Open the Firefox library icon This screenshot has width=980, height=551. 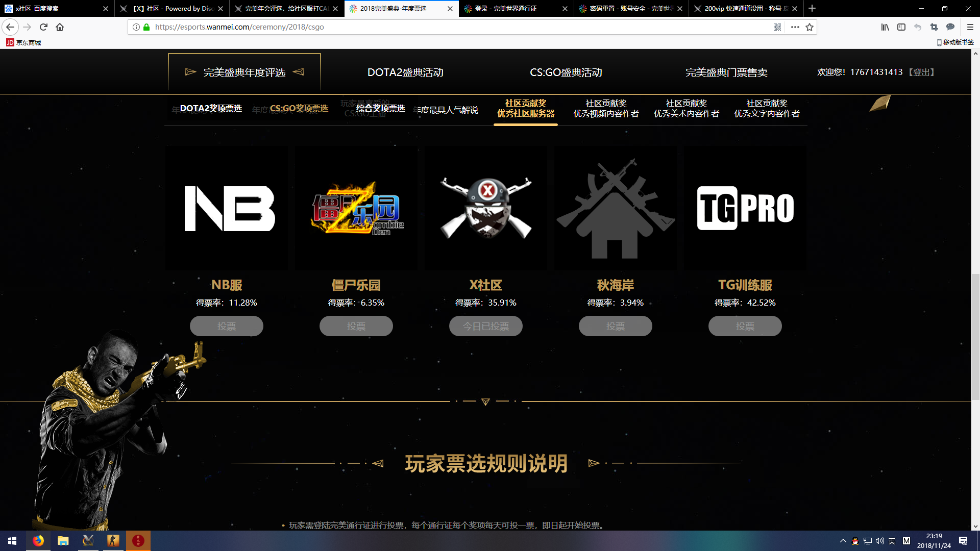click(x=885, y=27)
